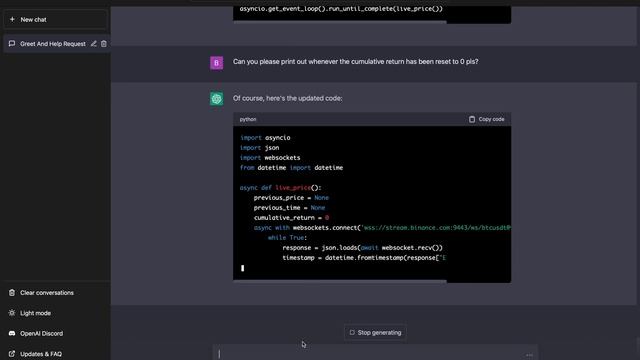Image resolution: width=640 pixels, height=360 pixels.
Task: Rename conversation with the pencil icon
Action: pyautogui.click(x=93, y=44)
